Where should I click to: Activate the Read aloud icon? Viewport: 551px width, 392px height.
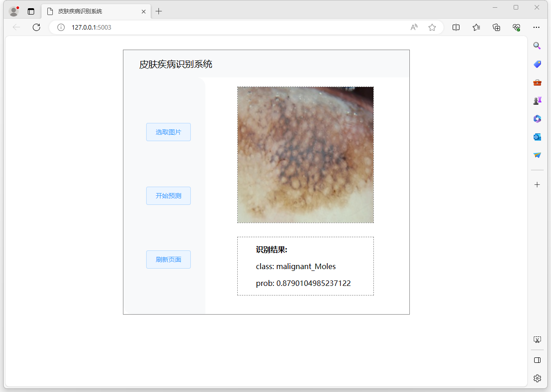[414, 27]
